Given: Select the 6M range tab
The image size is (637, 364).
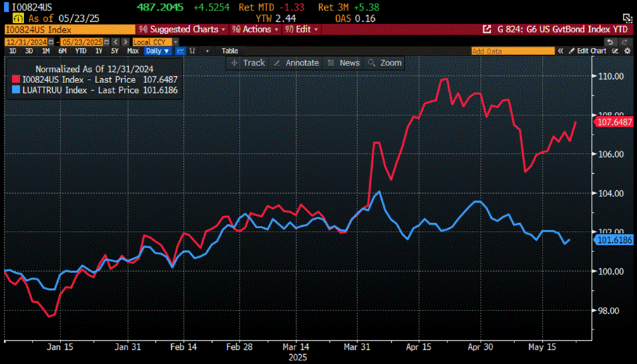Looking at the screenshot, I should [62, 51].
